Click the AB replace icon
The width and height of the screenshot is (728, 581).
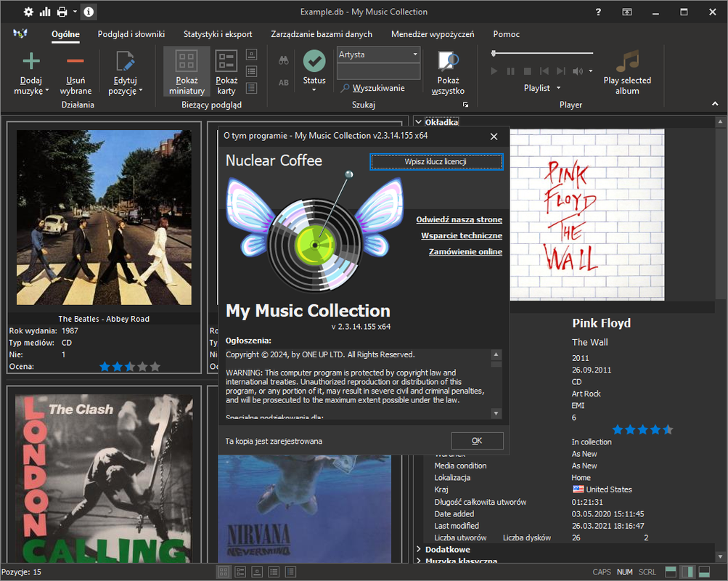coord(284,83)
